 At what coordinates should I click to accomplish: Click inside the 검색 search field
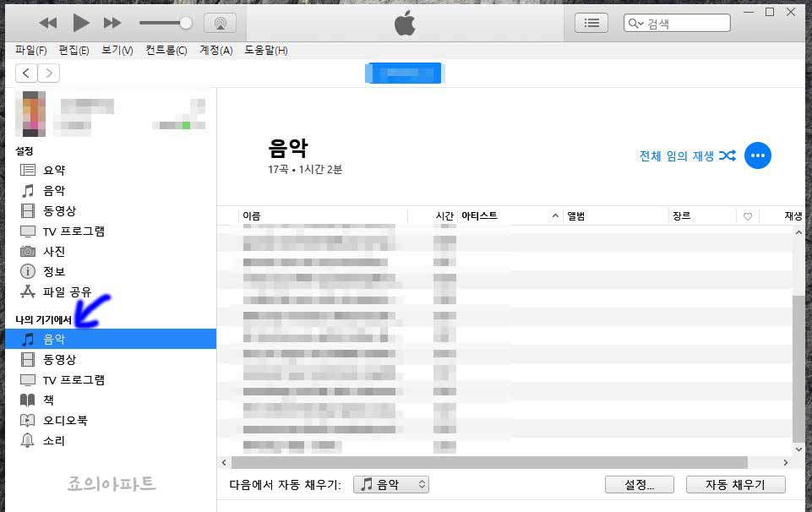(676, 23)
